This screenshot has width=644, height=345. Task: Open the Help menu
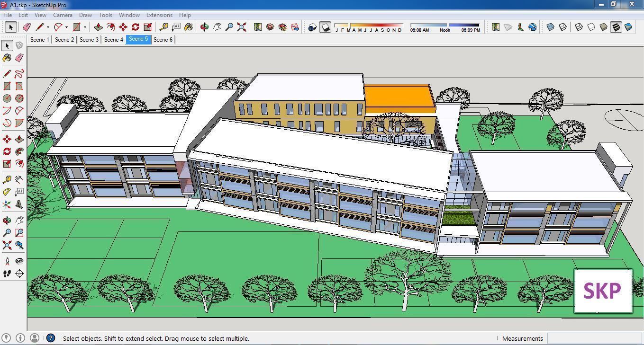coord(185,15)
